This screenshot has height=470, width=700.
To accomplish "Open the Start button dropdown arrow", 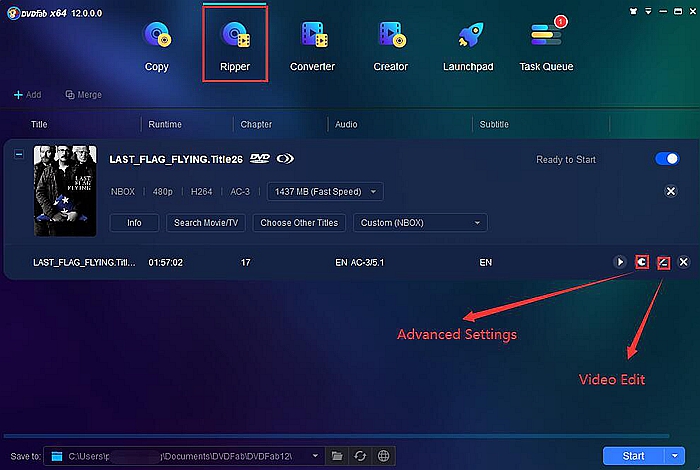I will click(675, 456).
